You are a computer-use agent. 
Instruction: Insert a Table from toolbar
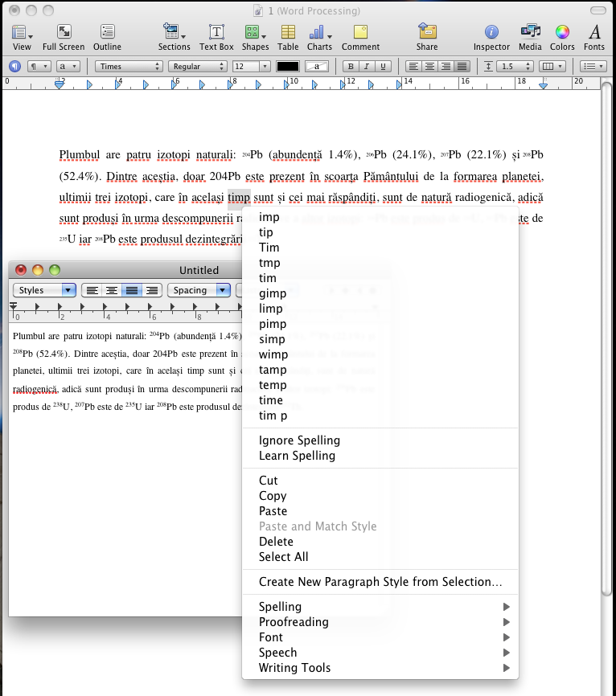[288, 36]
